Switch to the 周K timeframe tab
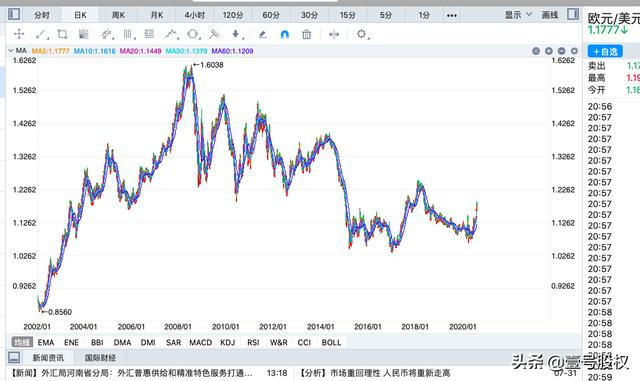The image size is (640, 381). (x=118, y=15)
